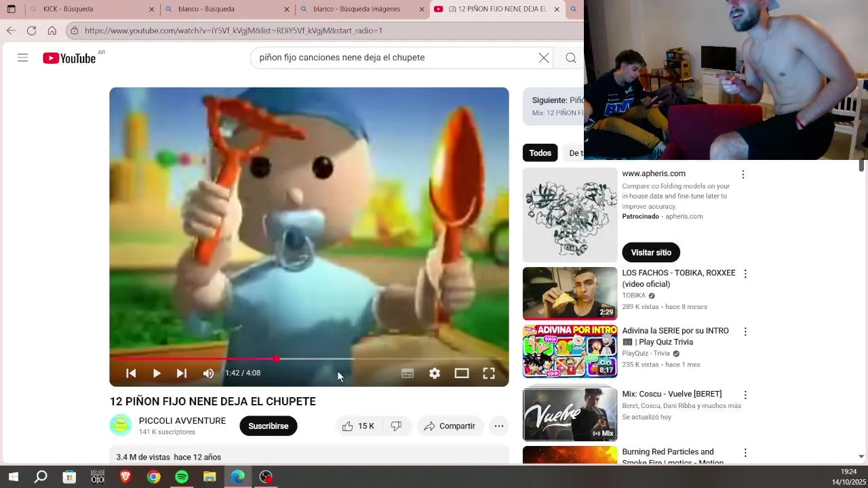Open Windows Start menu

coord(13,477)
